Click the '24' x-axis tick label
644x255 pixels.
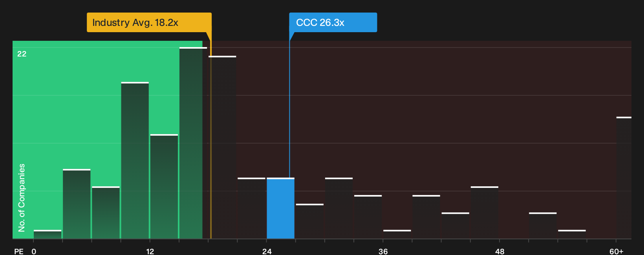[x=267, y=251]
